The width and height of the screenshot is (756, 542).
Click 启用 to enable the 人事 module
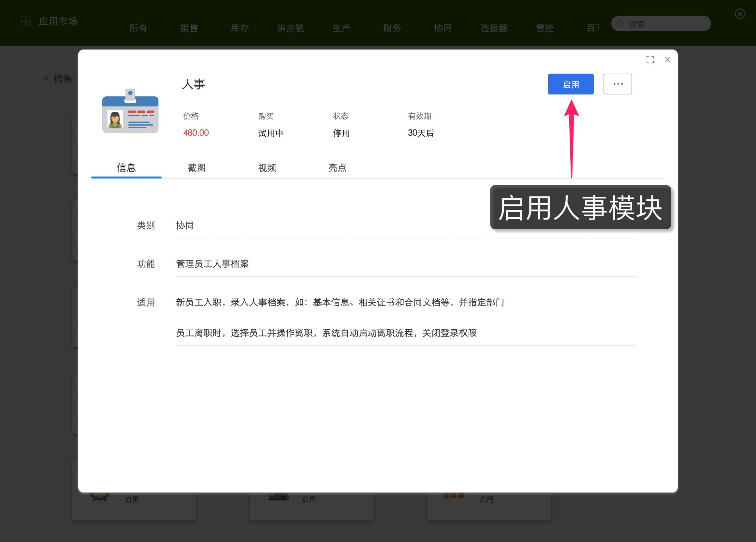pos(571,84)
